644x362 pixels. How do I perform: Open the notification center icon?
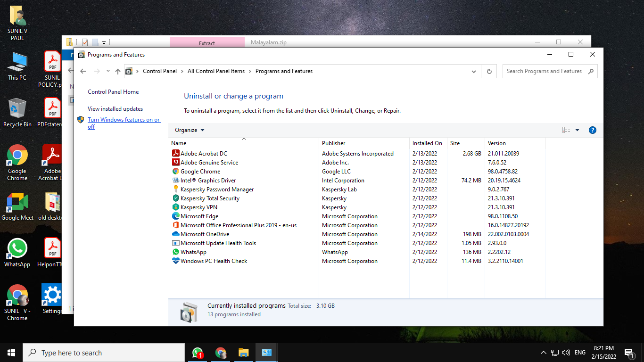tap(628, 353)
